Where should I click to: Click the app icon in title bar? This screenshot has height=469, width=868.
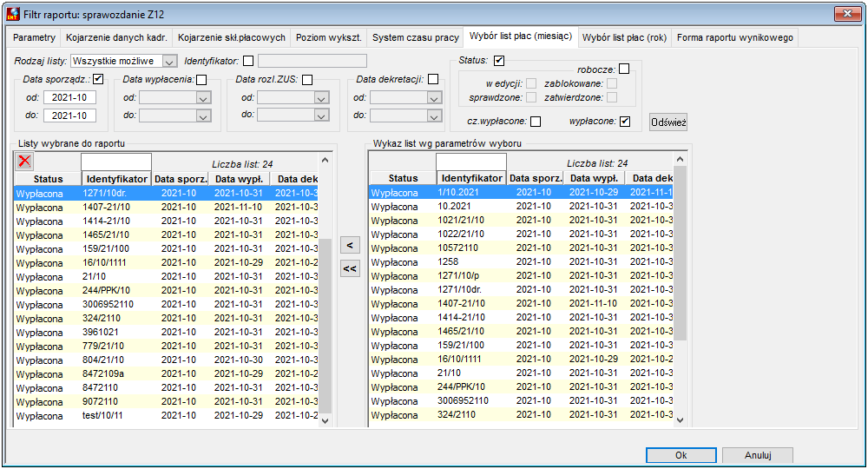[12, 14]
